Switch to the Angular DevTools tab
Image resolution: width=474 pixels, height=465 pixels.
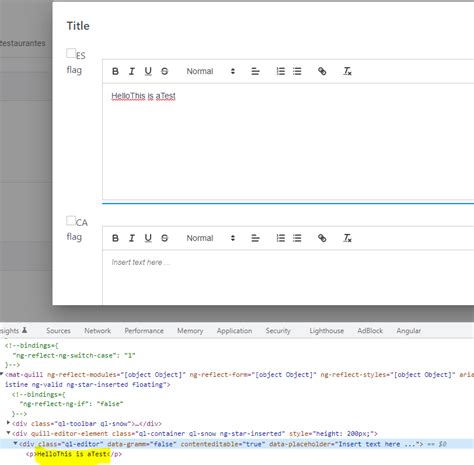pos(409,331)
